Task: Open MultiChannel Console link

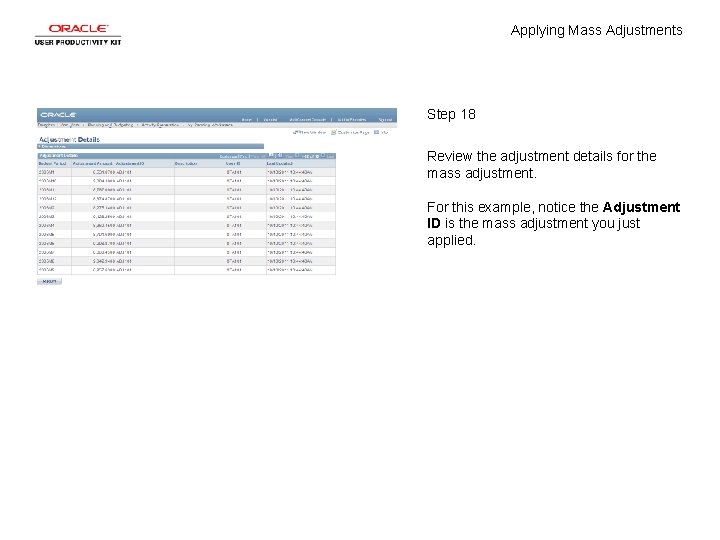Action: [x=308, y=120]
